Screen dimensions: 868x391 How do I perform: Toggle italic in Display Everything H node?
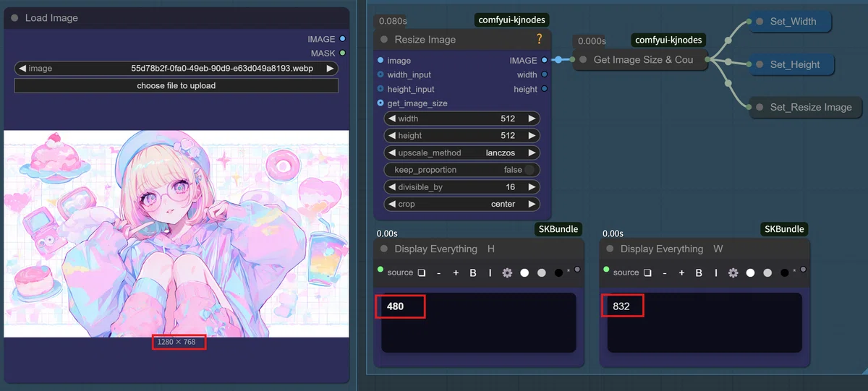tap(490, 272)
